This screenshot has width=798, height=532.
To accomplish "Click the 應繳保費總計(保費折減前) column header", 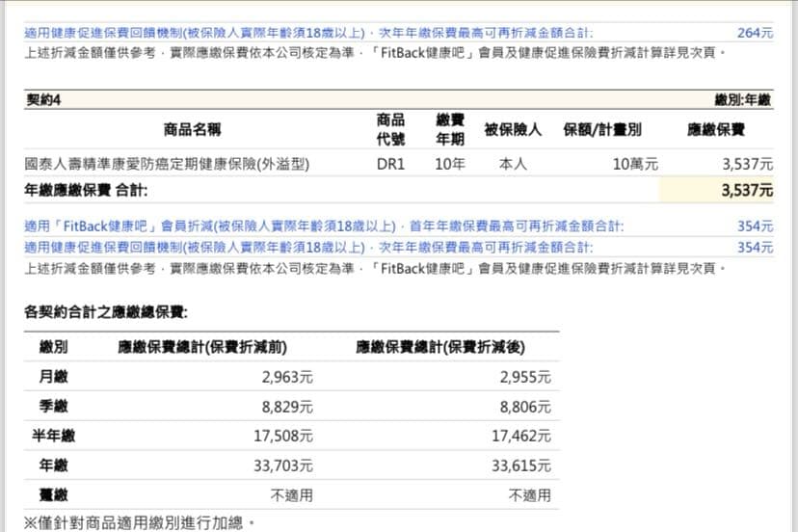I will click(x=202, y=347).
